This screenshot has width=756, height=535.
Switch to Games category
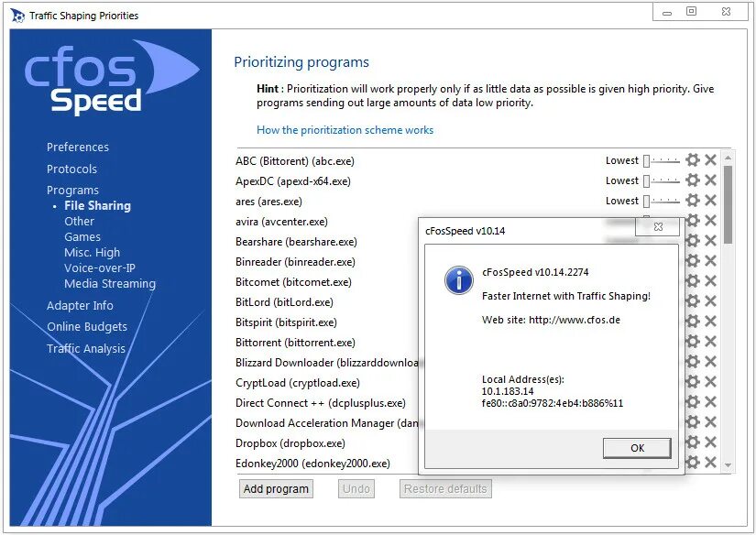click(82, 236)
